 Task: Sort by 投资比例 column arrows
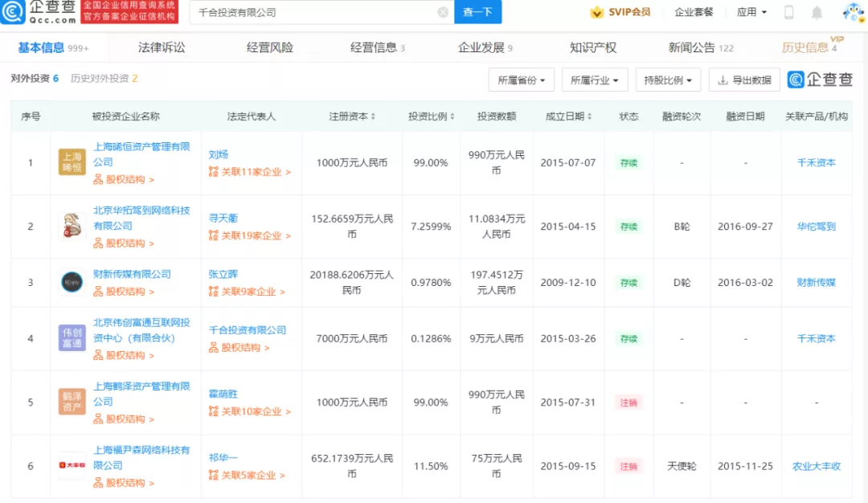(452, 117)
